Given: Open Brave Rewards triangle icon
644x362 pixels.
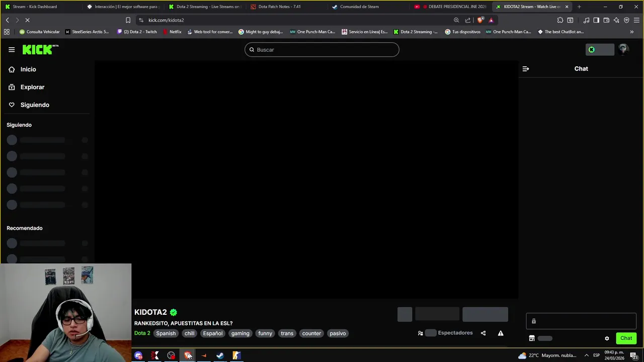Looking at the screenshot, I should [491, 20].
